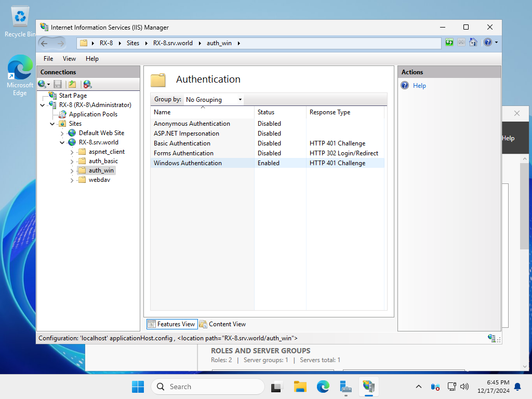
Task: Select Application Pools in the tree
Action: pyautogui.click(x=93, y=114)
